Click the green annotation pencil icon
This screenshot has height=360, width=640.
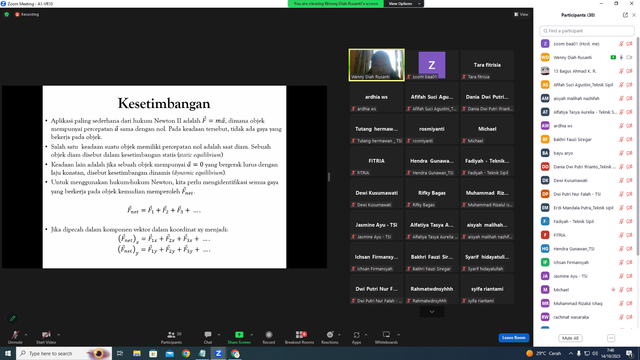13,318
